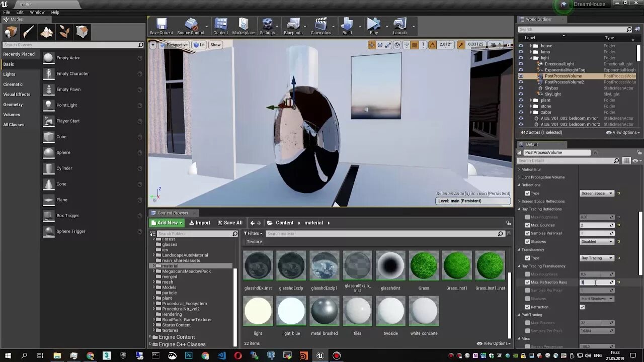Image resolution: width=644 pixels, height=362 pixels.
Task: Open Photoshop from the Windows taskbar
Action: click(x=189, y=355)
